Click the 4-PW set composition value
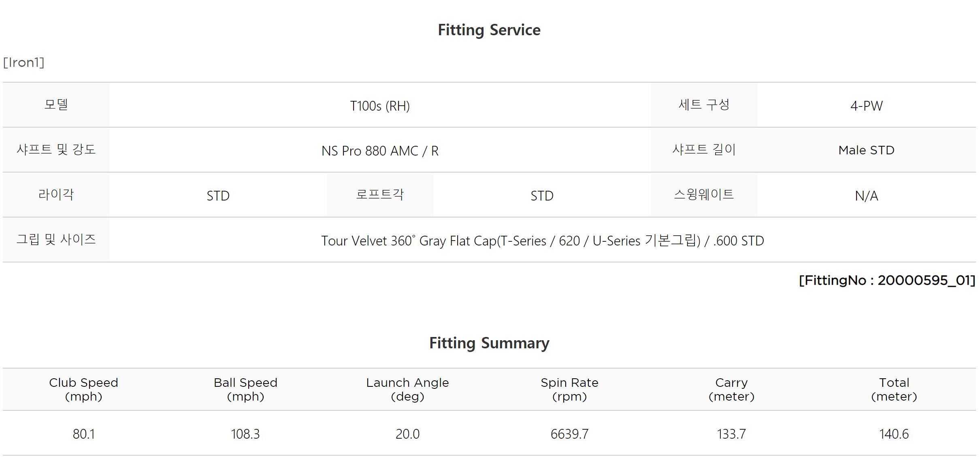 (x=866, y=106)
